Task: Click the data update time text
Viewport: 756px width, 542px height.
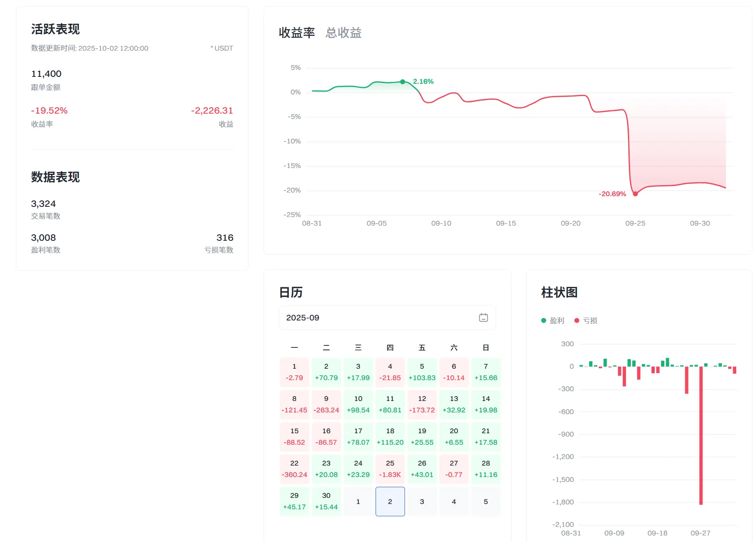Action: click(x=90, y=48)
